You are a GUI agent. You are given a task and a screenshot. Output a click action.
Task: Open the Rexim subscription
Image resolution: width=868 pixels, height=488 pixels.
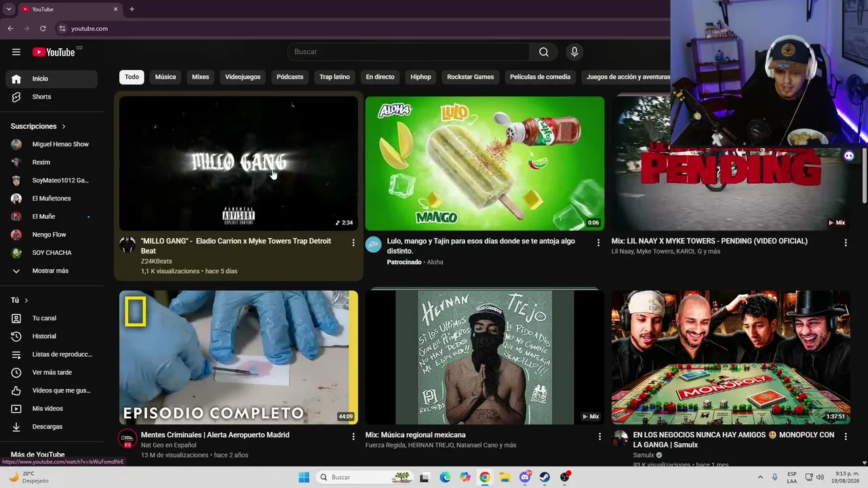pos(52,163)
